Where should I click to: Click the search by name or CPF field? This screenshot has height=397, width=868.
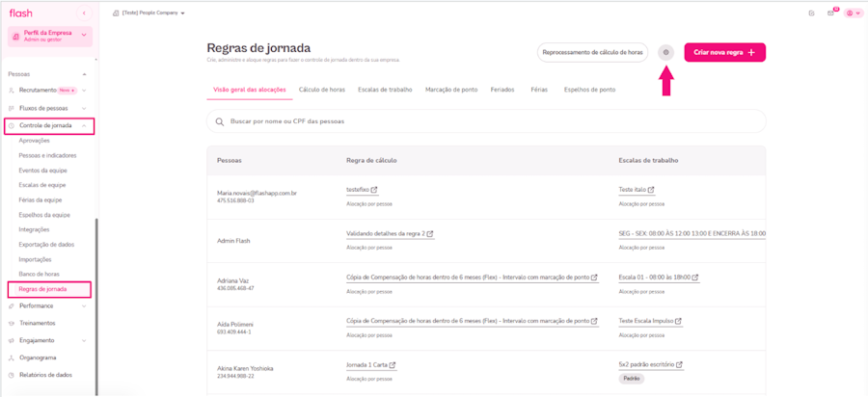(487, 121)
